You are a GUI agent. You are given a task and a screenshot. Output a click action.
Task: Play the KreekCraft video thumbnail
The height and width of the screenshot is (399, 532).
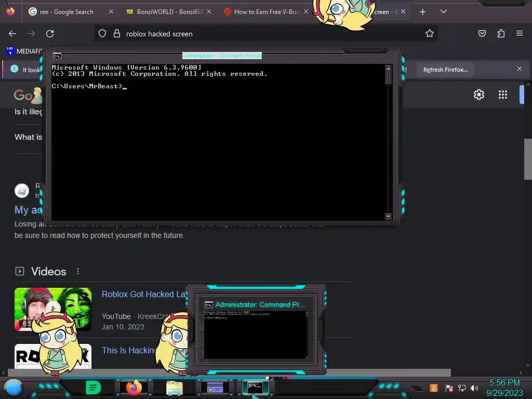coord(53,309)
